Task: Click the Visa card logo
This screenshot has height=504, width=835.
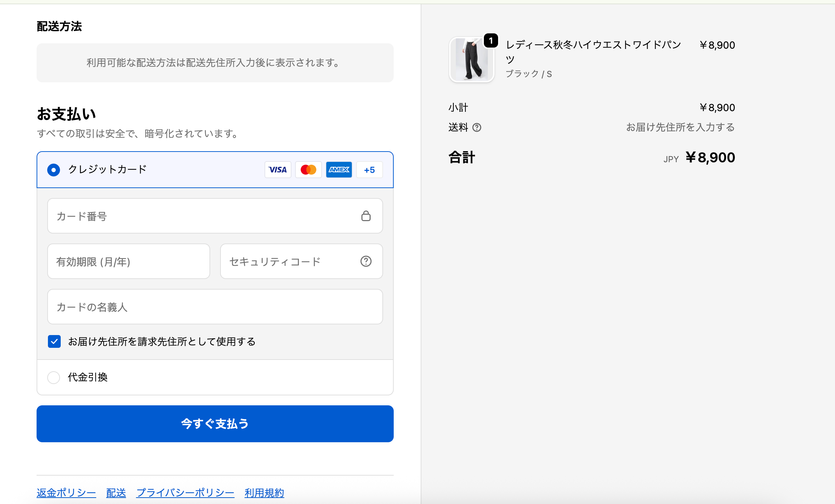Action: 278,170
